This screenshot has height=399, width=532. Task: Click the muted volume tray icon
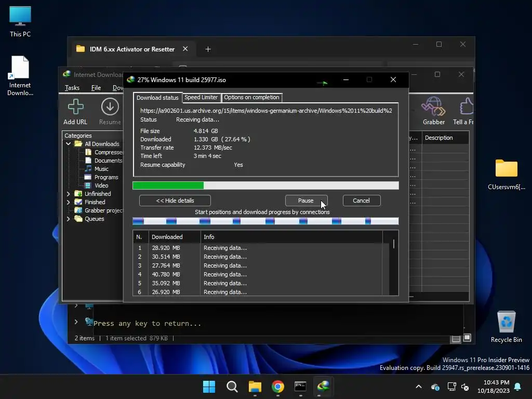[x=465, y=387]
